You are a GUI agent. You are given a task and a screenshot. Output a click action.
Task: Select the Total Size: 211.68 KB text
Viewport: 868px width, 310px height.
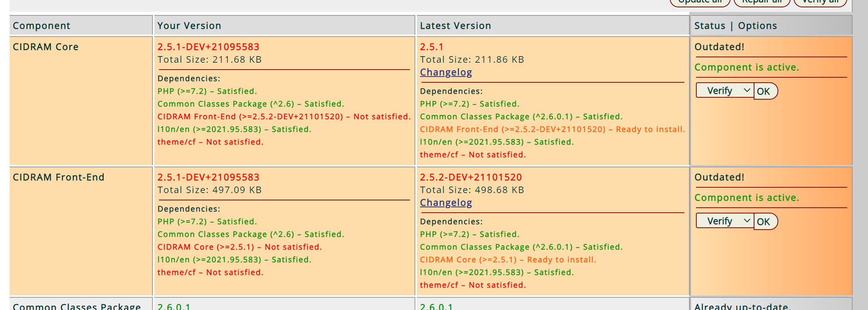pyautogui.click(x=209, y=60)
